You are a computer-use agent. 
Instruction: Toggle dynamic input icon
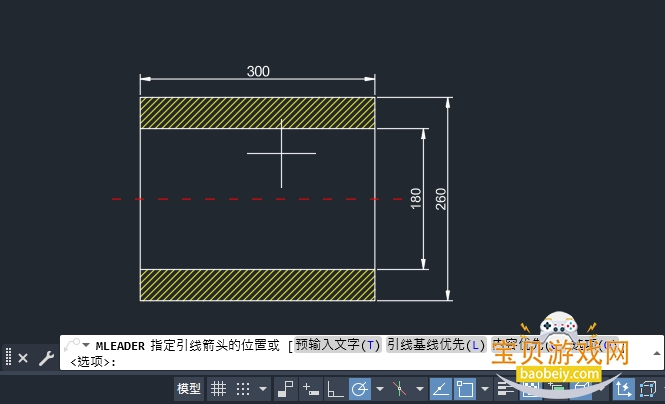pyautogui.click(x=311, y=389)
